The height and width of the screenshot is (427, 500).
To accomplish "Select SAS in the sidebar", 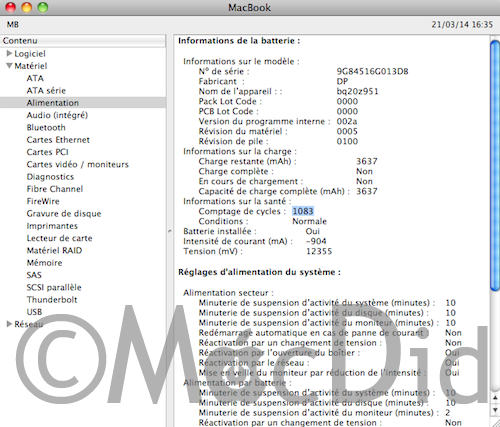I will tap(34, 275).
